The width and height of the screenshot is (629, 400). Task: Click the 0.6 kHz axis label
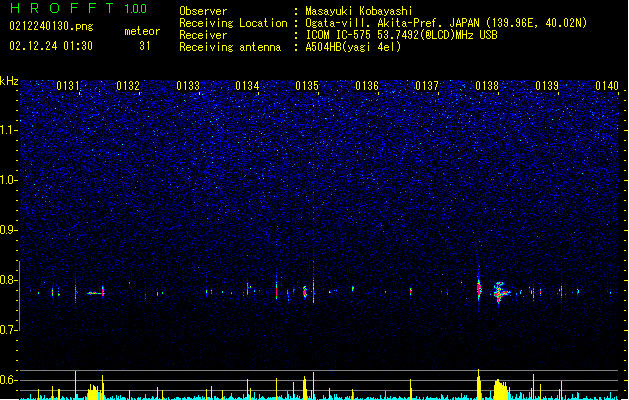[9, 380]
